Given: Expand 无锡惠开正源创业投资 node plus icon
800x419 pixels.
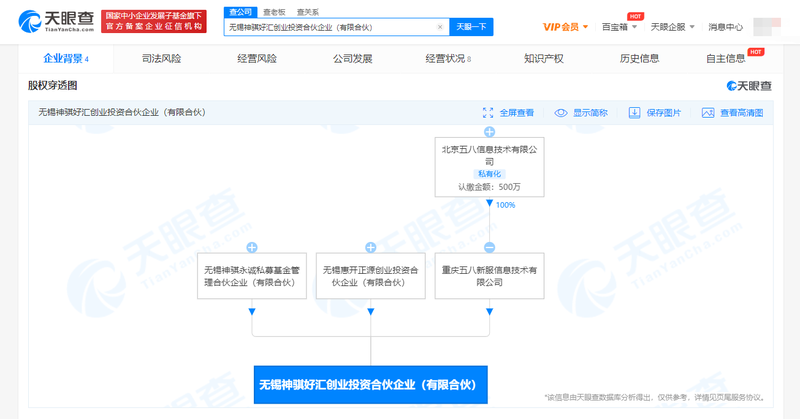Looking at the screenshot, I should click(x=370, y=248).
